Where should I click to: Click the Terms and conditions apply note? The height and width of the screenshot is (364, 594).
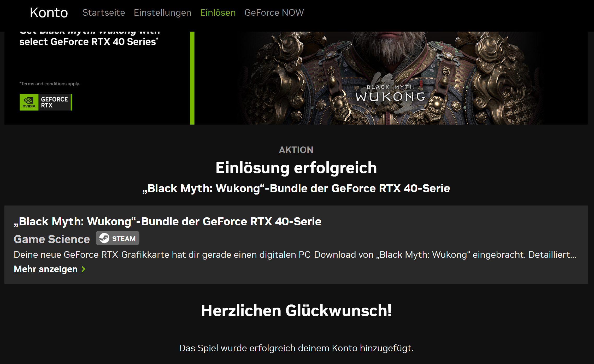coord(50,84)
